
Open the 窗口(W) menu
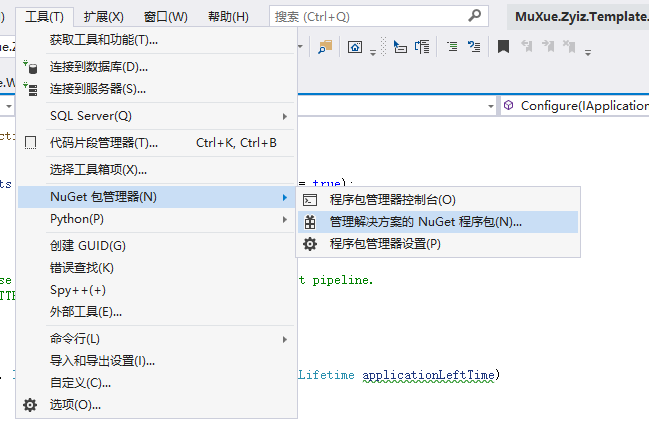[165, 17]
